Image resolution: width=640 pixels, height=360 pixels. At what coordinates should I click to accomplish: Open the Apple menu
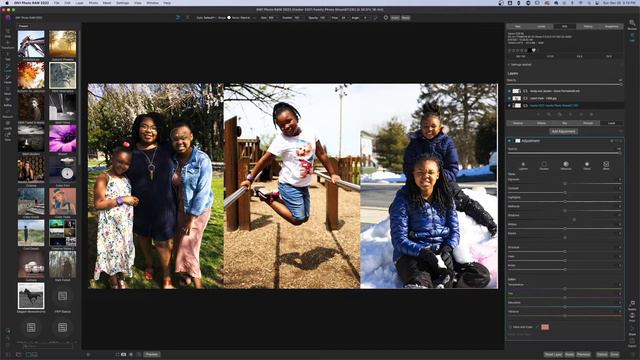coord(7,3)
